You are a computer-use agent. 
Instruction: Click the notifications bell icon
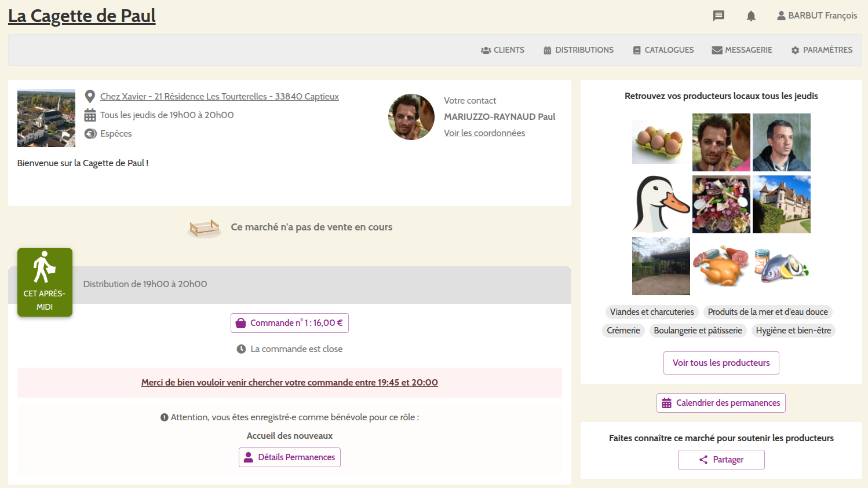pyautogui.click(x=751, y=16)
